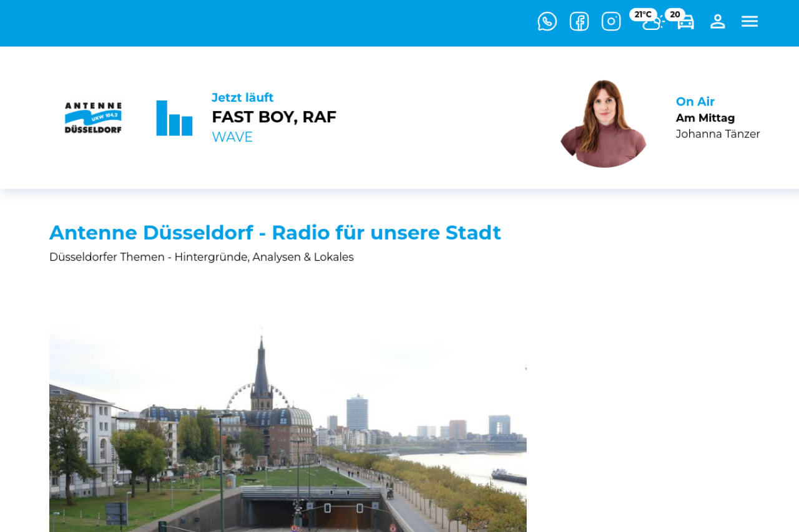This screenshot has width=799, height=532.
Task: Select the artist name FAST BOY, RAF
Action: (x=273, y=117)
